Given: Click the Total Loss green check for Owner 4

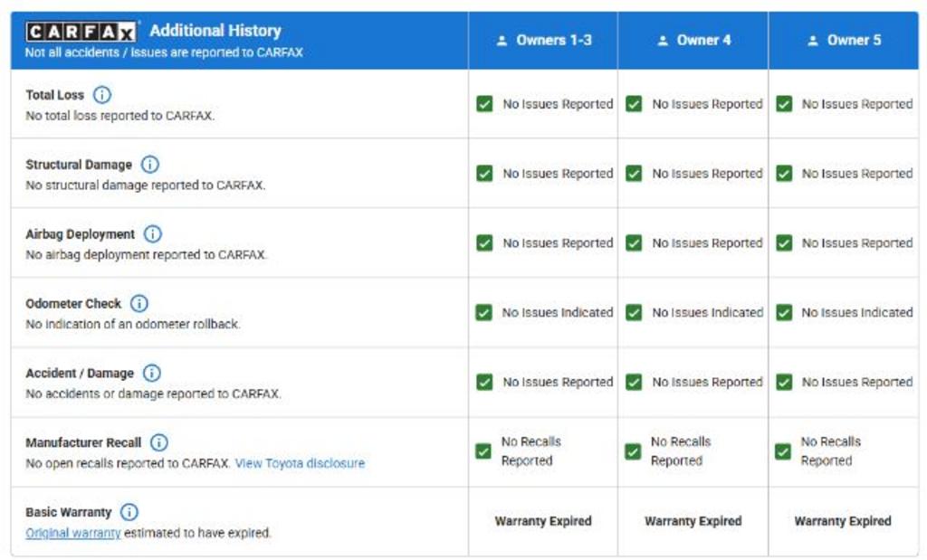Looking at the screenshot, I should click(x=634, y=104).
